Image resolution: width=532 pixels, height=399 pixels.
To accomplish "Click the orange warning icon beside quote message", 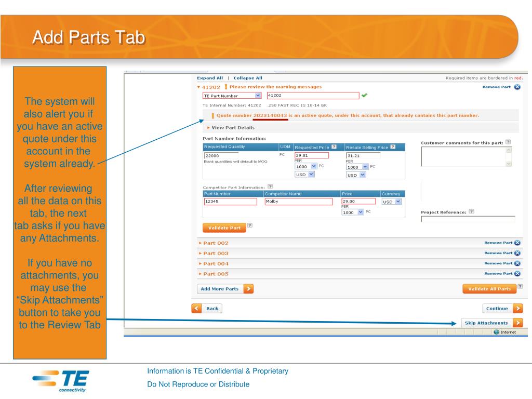I will [212, 116].
